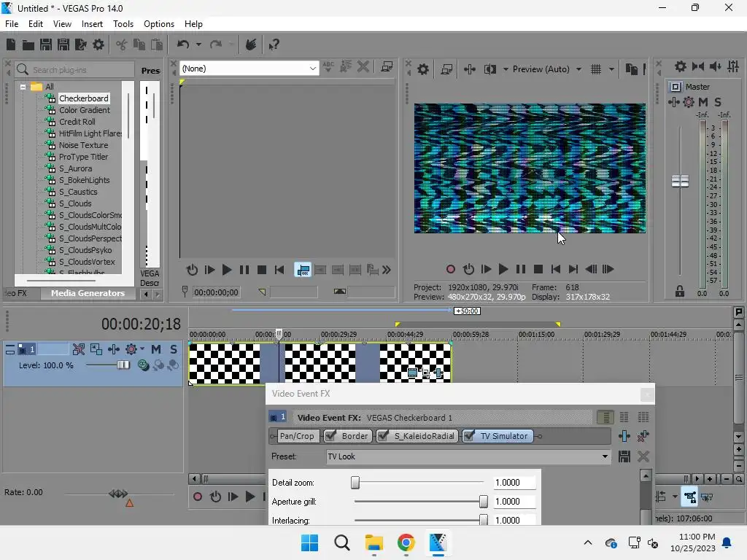The width and height of the screenshot is (747, 560).
Task: Adjust the Detail zoom slider handle
Action: tap(355, 483)
